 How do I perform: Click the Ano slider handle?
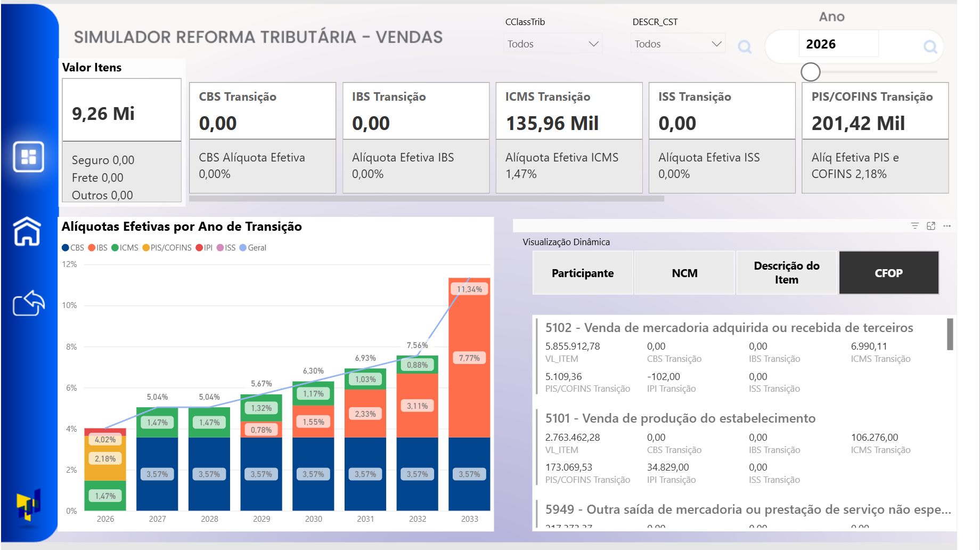tap(810, 72)
